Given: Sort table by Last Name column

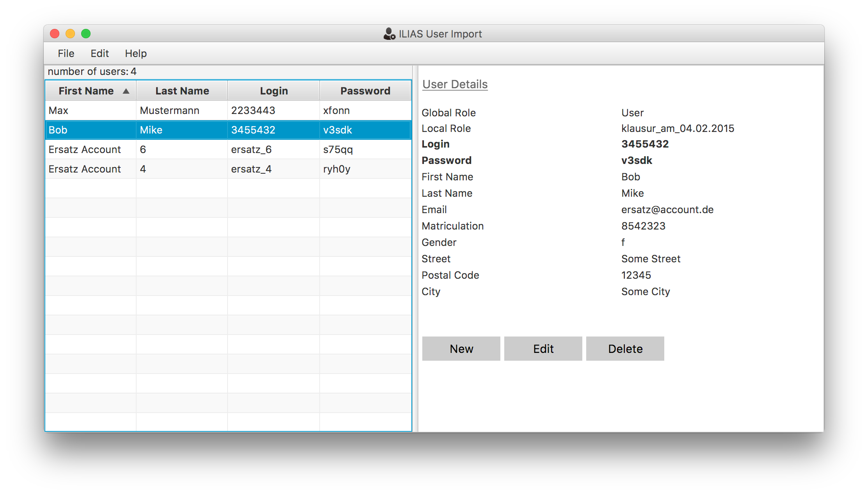Looking at the screenshot, I should pyautogui.click(x=182, y=91).
